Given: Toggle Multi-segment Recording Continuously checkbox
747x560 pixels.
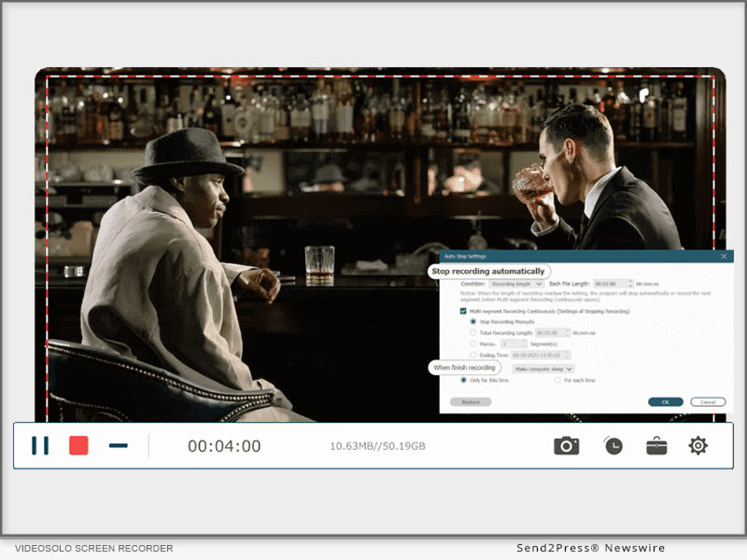Looking at the screenshot, I should [x=463, y=311].
